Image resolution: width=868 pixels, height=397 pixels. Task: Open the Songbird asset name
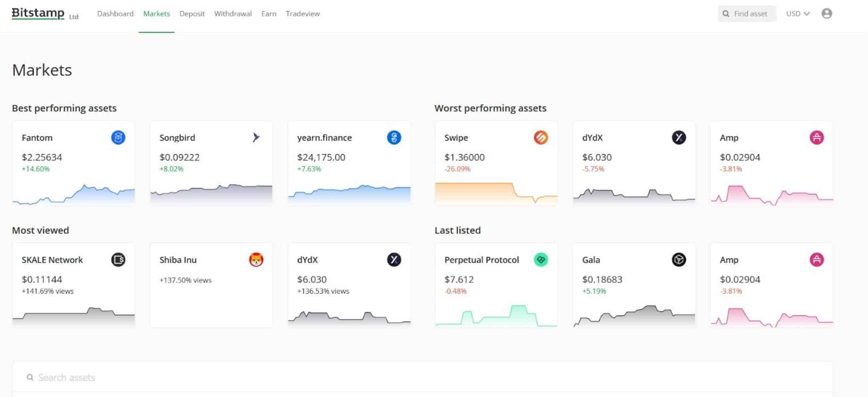point(177,138)
